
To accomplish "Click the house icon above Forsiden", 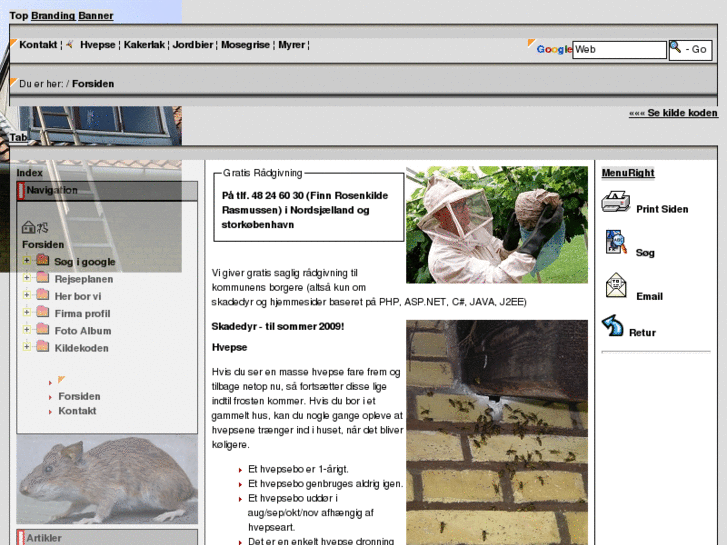I will pyautogui.click(x=29, y=227).
